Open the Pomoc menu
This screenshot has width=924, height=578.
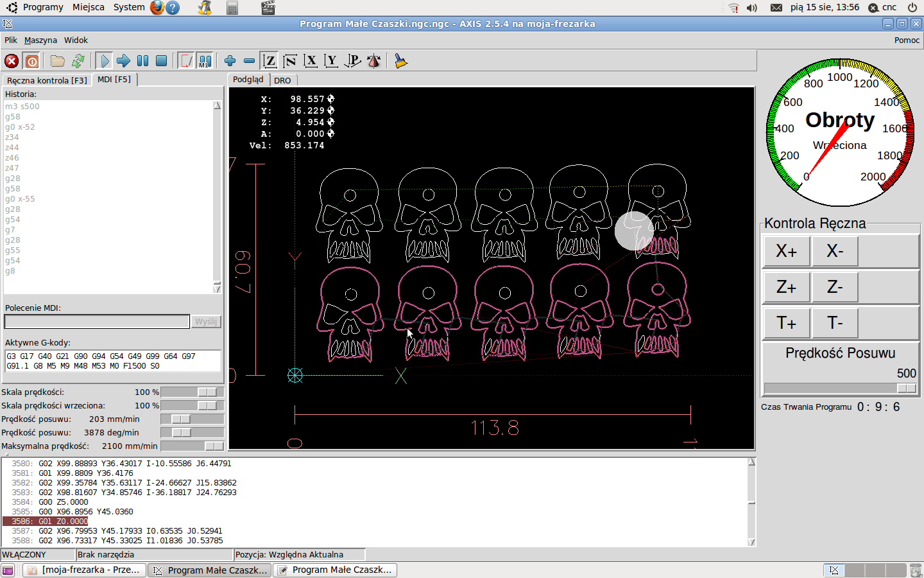[x=907, y=40]
